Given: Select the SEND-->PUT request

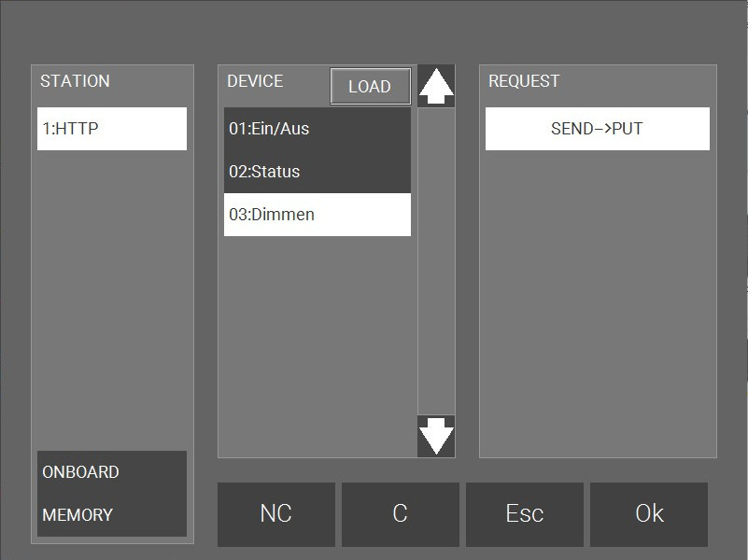Looking at the screenshot, I should (597, 129).
